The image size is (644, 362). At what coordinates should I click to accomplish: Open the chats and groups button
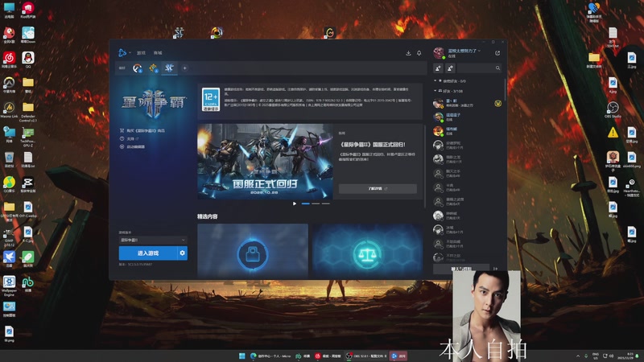(461, 269)
